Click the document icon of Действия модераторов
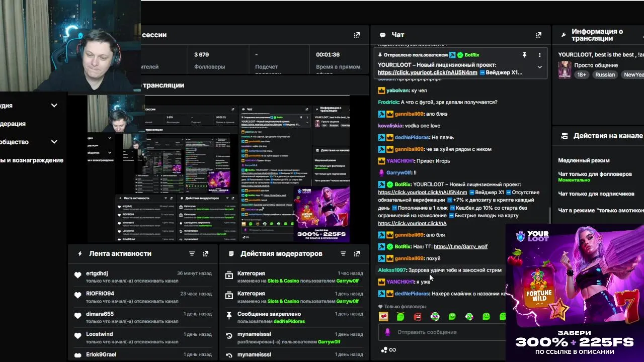 click(x=231, y=254)
